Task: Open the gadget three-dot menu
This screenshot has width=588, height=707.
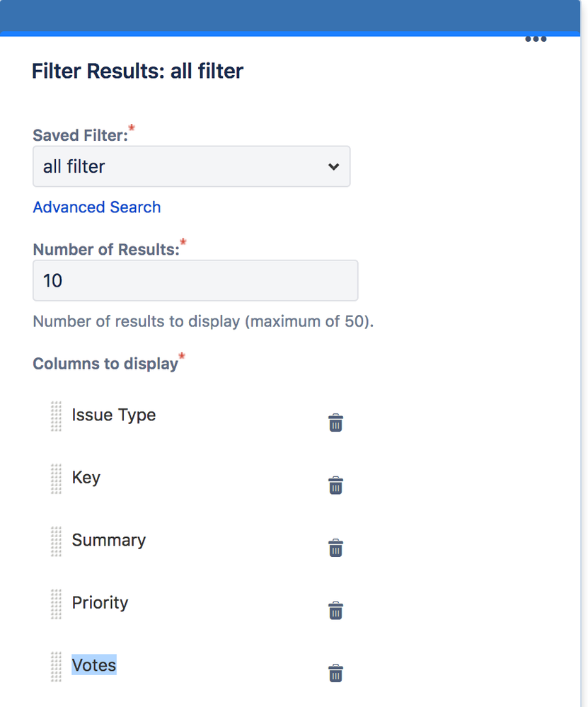Action: pos(536,39)
